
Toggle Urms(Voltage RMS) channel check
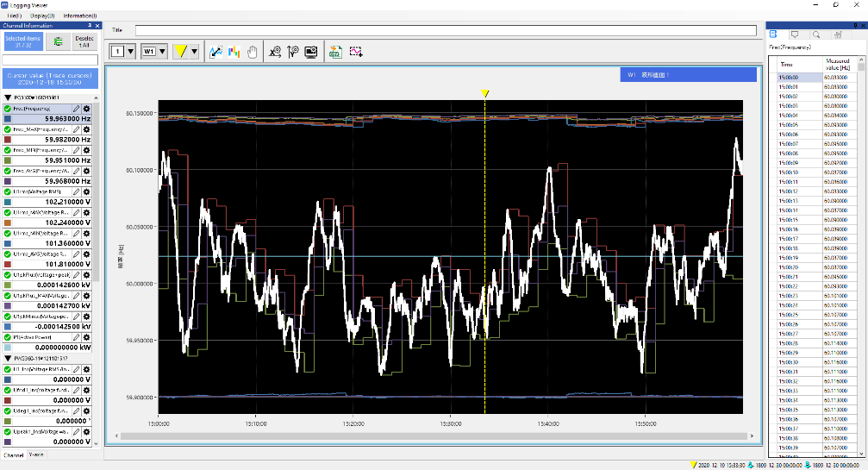coord(7,191)
